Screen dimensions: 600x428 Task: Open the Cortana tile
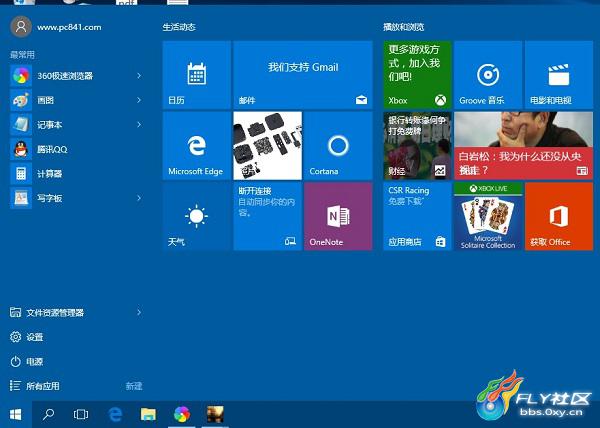tap(338, 146)
